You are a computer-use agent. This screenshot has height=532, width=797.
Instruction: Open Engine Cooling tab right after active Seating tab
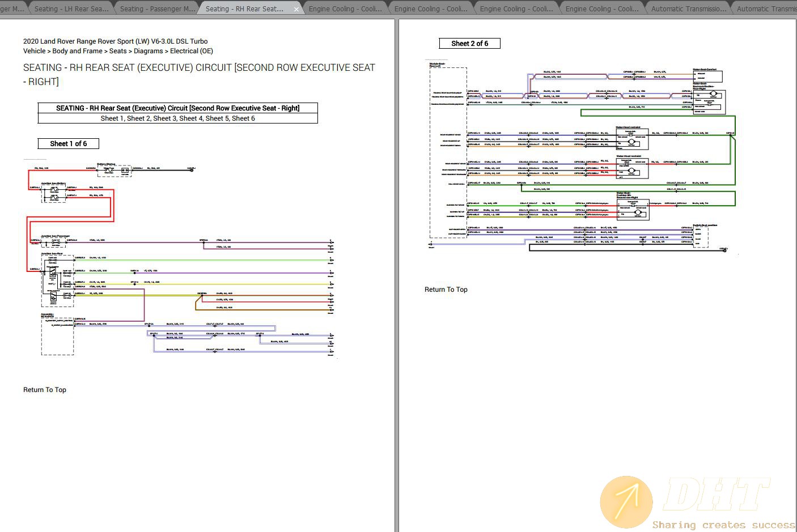[345, 9]
